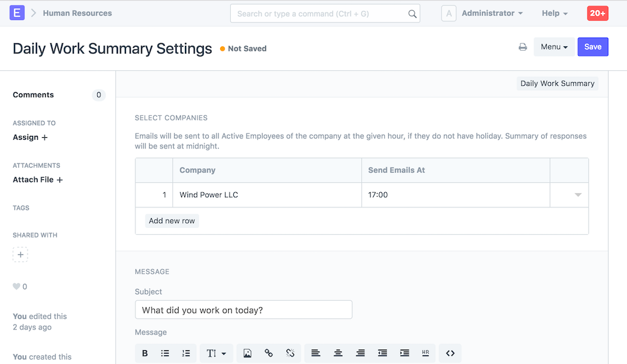The width and height of the screenshot is (627, 364).
Task: Center align the message text
Action: [338, 353]
